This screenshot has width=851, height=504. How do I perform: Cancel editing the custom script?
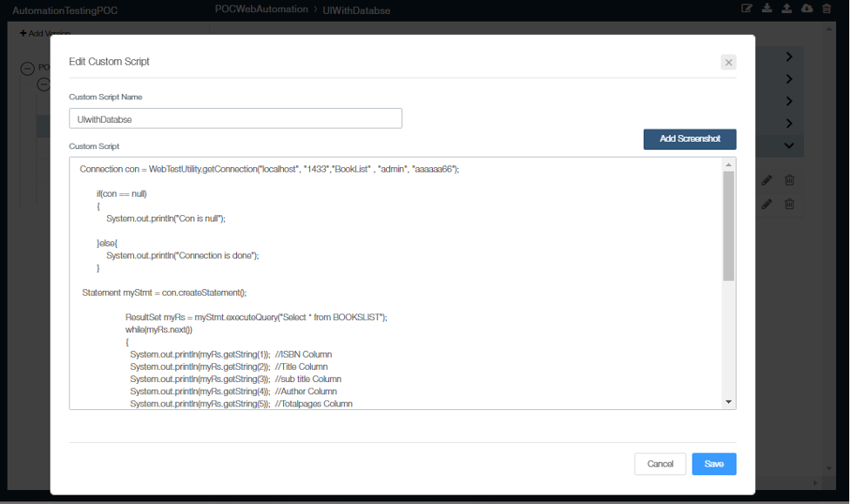[660, 464]
